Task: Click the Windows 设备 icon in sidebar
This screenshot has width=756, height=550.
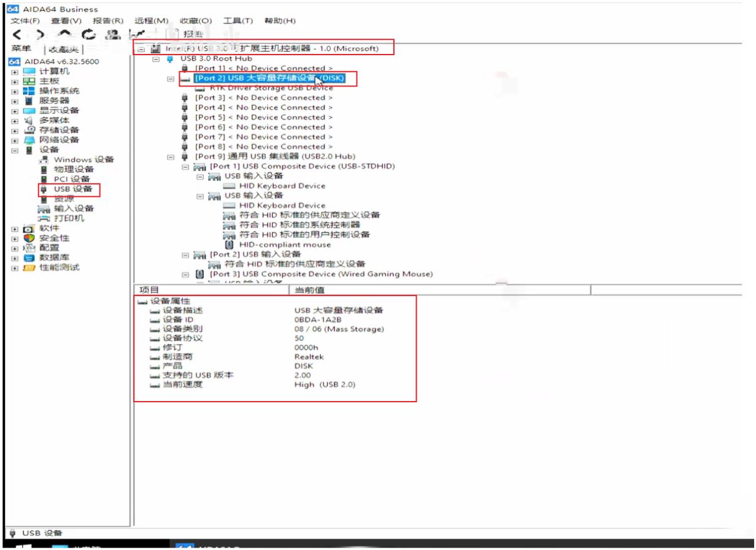Action: (x=44, y=159)
